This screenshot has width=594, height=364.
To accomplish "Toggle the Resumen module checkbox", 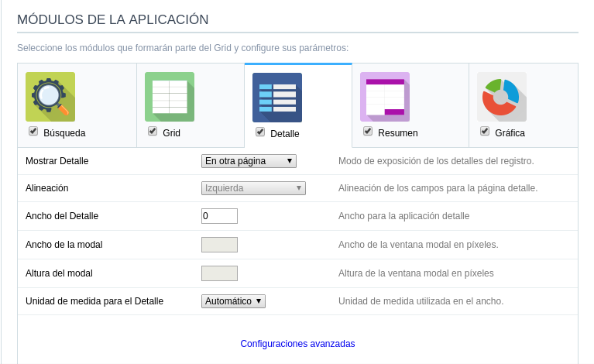I will (x=368, y=131).
